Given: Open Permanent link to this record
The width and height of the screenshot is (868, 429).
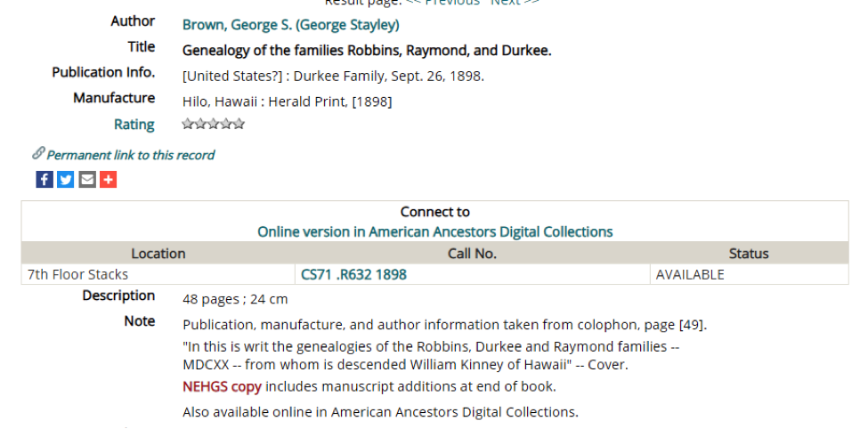Looking at the screenshot, I should click(x=130, y=155).
